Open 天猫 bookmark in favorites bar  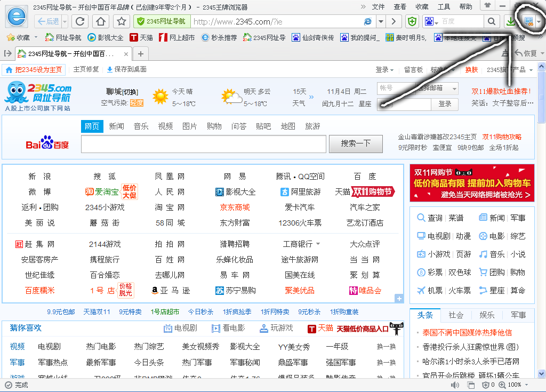141,37
